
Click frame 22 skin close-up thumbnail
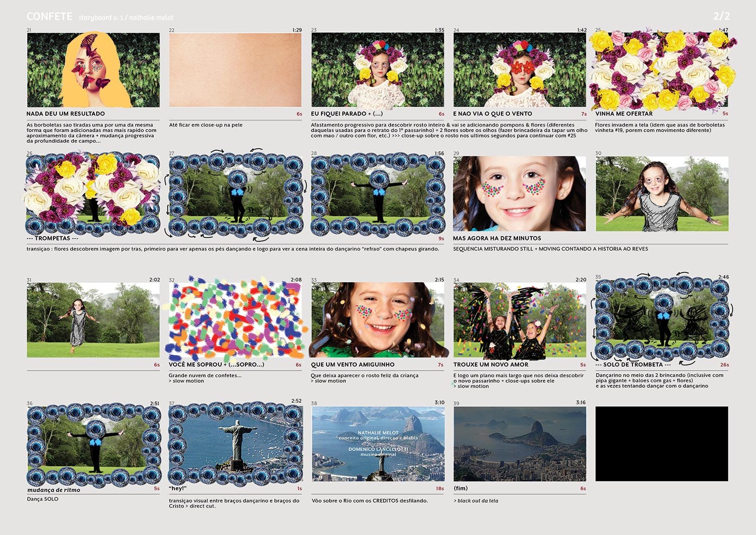pos(235,70)
